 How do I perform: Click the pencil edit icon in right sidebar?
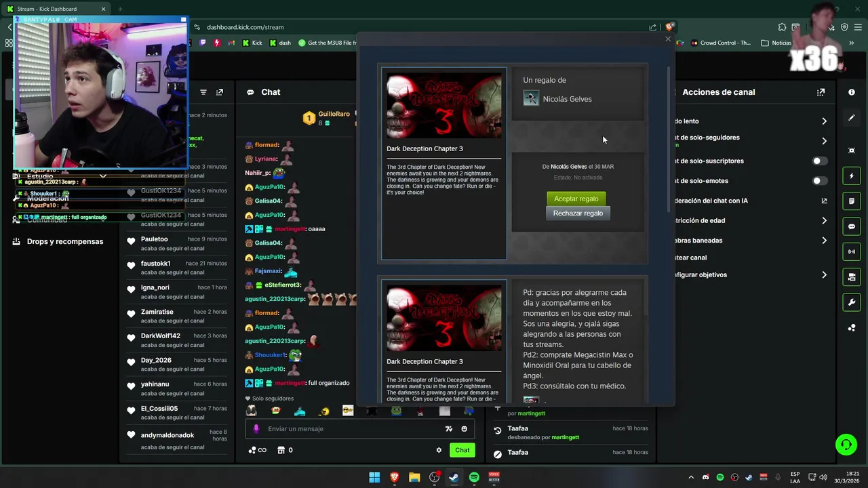[x=852, y=118]
